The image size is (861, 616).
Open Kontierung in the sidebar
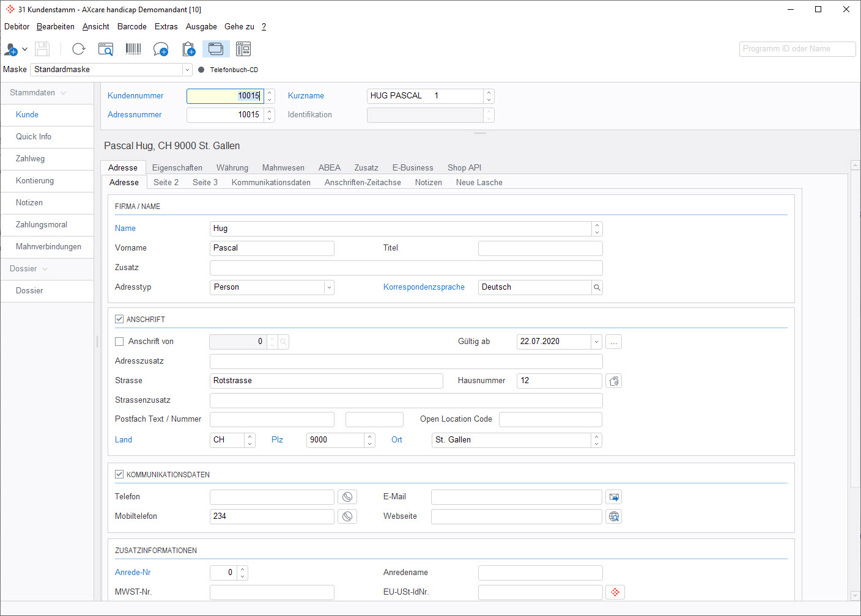(47, 181)
